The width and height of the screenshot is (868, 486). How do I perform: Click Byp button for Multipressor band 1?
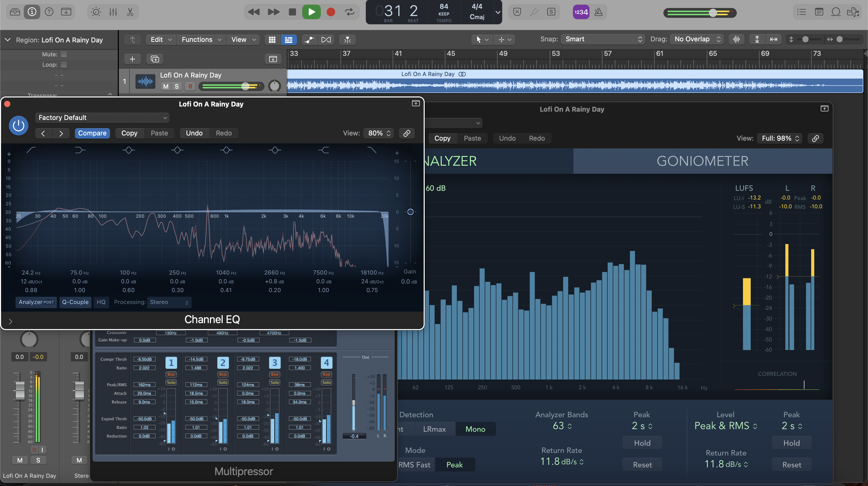[171, 374]
